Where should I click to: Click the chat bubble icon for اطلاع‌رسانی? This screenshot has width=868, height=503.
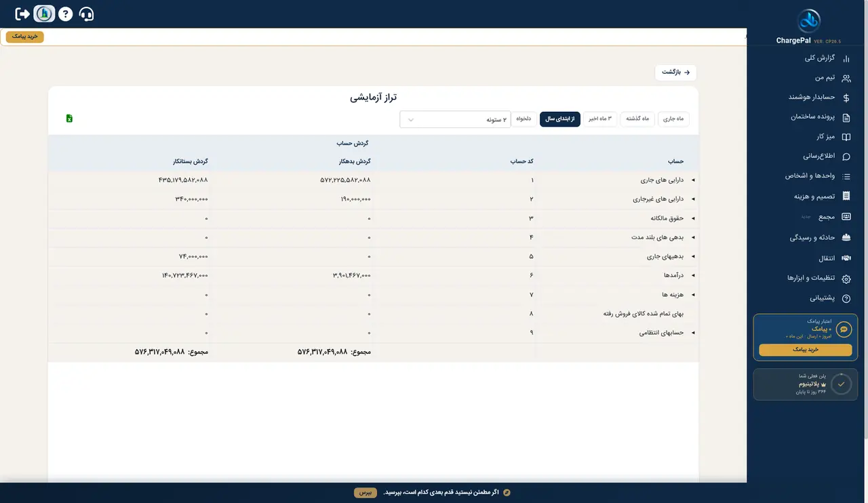tap(846, 157)
